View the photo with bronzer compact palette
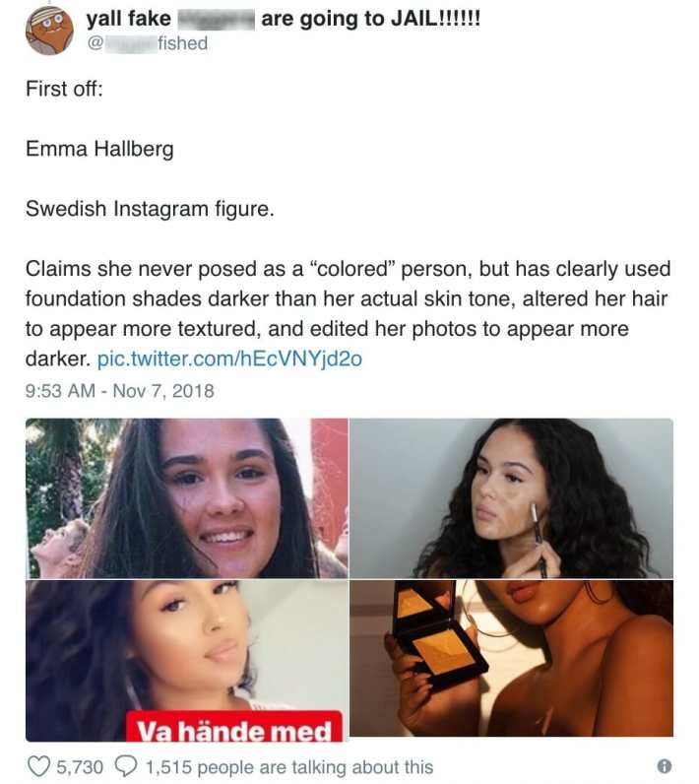Image resolution: width=699 pixels, height=784 pixels. tap(511, 658)
